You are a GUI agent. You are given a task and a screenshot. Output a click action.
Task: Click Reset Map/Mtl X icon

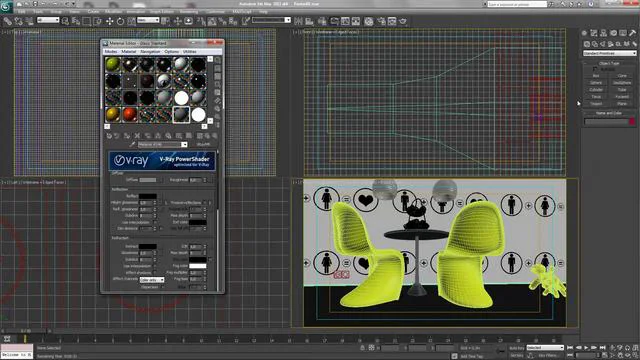pos(137,136)
